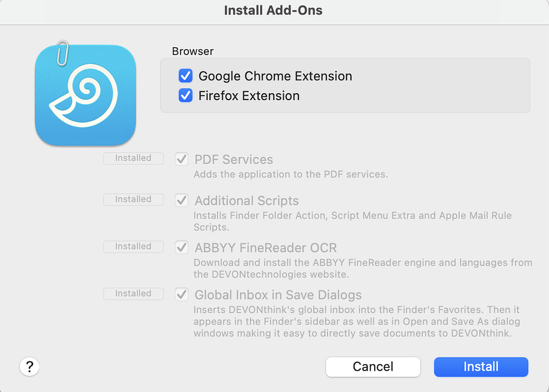Viewport: 549px width, 392px height.
Task: Click the Install button
Action: pyautogui.click(x=480, y=367)
